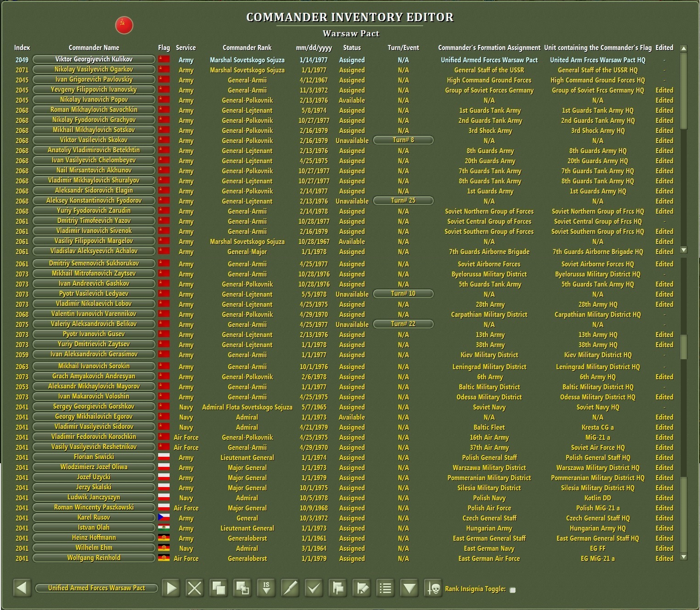
Task: Click the Commander Rank column header
Action: click(247, 48)
